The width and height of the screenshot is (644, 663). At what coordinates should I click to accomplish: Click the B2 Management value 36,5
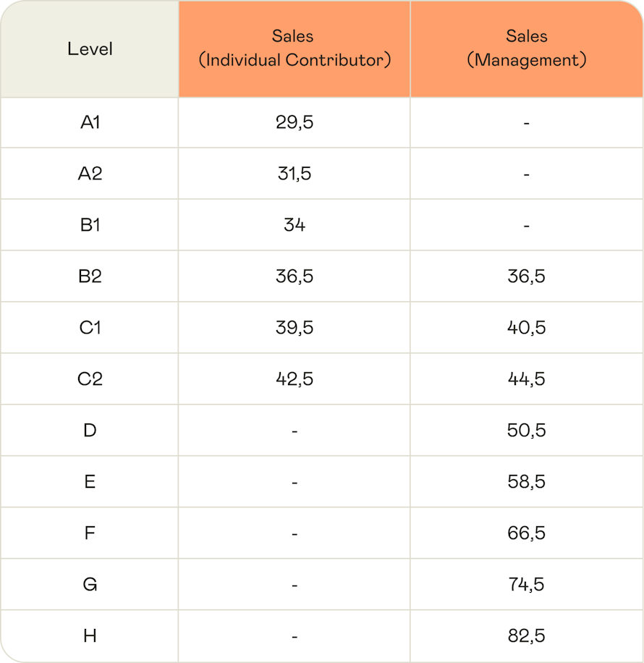[527, 276]
